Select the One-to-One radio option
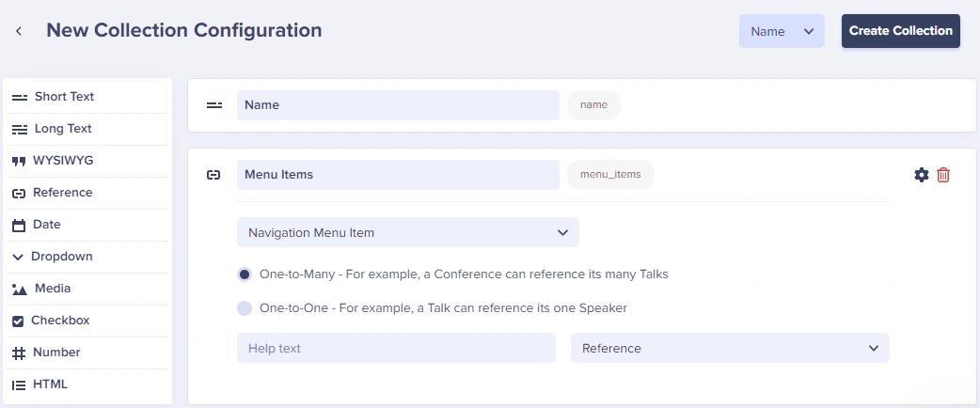Viewport: 980px width, 408px height. [245, 307]
